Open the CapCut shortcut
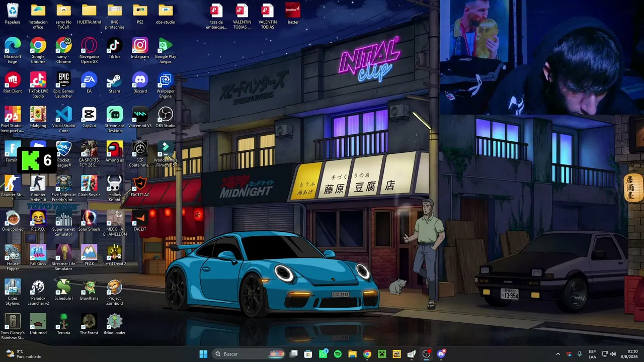 (x=89, y=118)
